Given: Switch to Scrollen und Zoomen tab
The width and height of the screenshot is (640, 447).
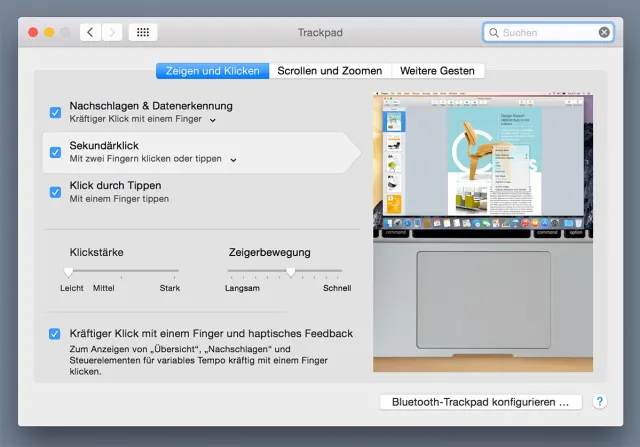Looking at the screenshot, I should click(329, 71).
